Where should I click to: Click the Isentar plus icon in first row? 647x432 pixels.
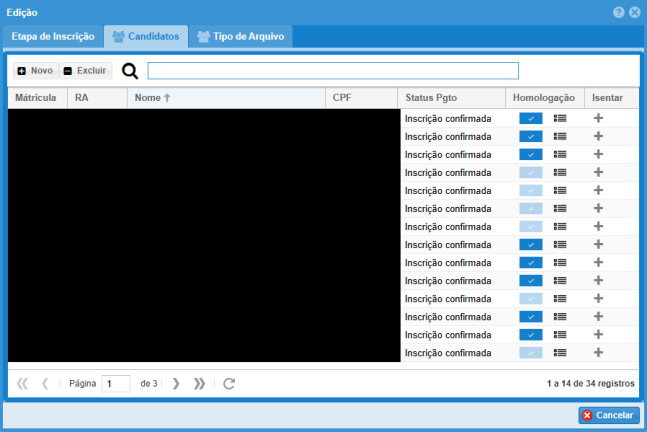[x=598, y=118]
